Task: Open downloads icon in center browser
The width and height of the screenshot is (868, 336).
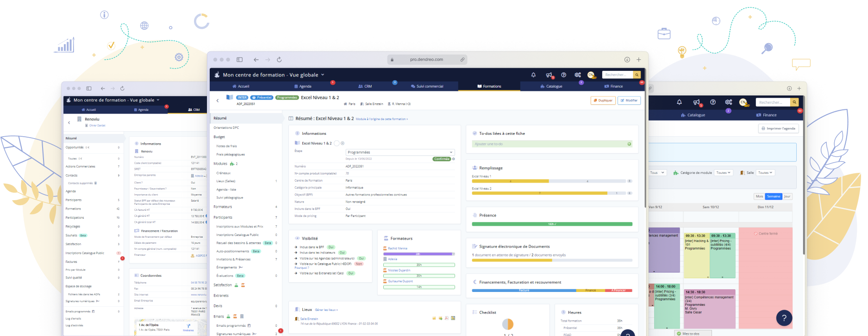Action: tap(627, 59)
